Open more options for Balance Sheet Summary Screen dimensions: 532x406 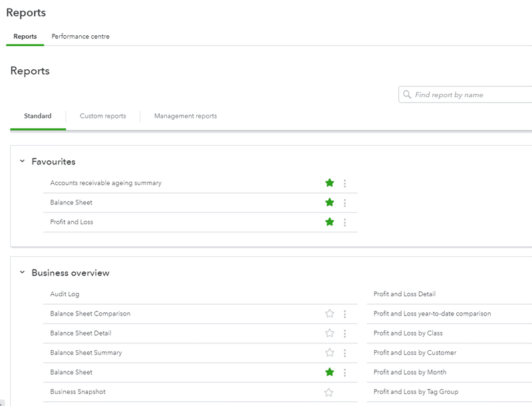[344, 353]
